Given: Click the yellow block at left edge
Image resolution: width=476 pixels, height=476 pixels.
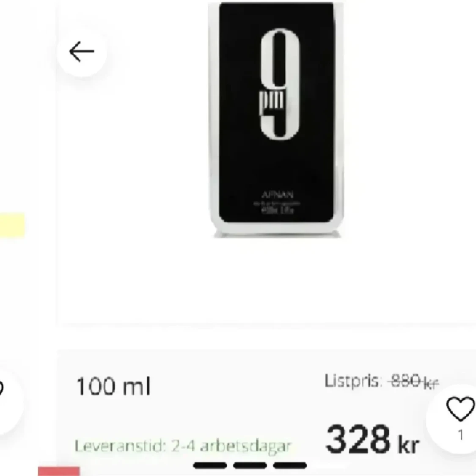Looking at the screenshot, I should click(x=12, y=225).
